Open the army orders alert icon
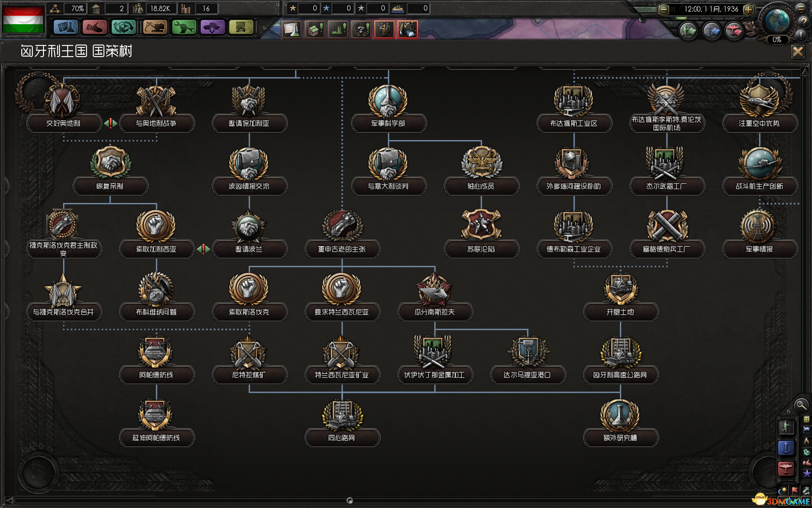 [x=384, y=30]
